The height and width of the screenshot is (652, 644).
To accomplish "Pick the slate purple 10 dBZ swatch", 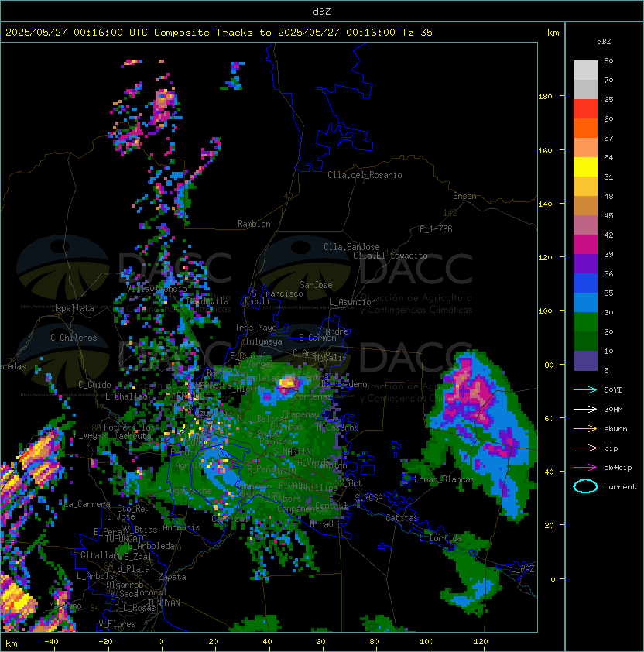I will click(585, 361).
